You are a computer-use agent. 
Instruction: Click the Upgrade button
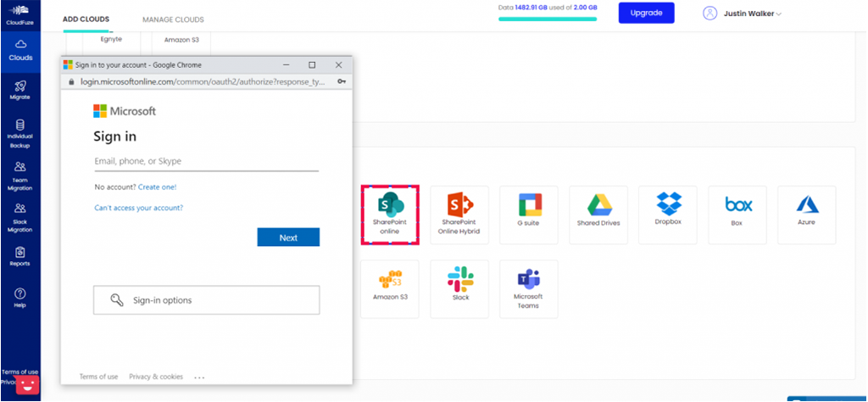[x=647, y=13]
